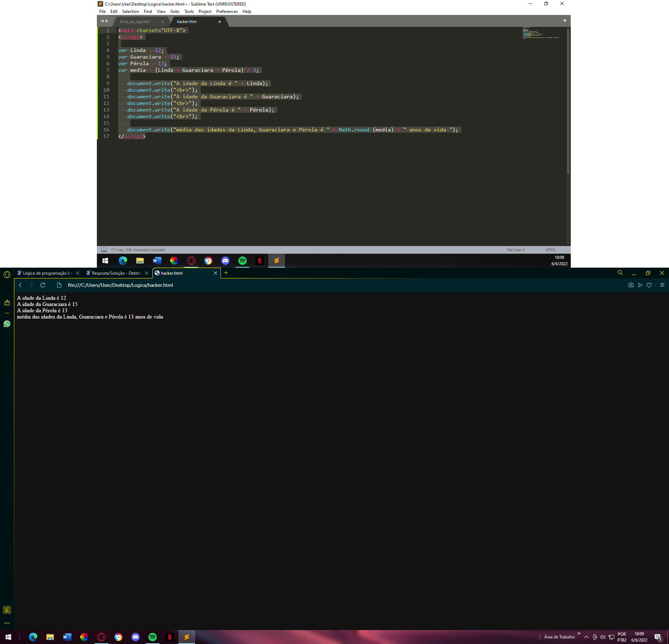The width and height of the screenshot is (669, 644).
Task: Open the HTML syntax selector
Action: point(551,250)
